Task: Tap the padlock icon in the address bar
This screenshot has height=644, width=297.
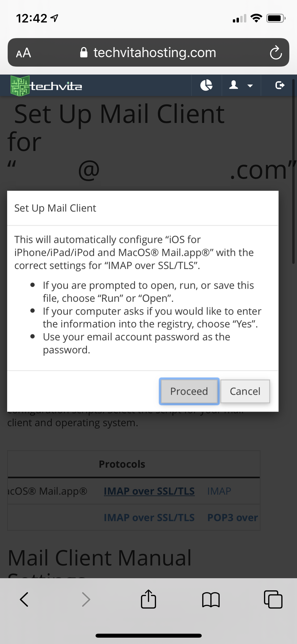Action: click(84, 52)
